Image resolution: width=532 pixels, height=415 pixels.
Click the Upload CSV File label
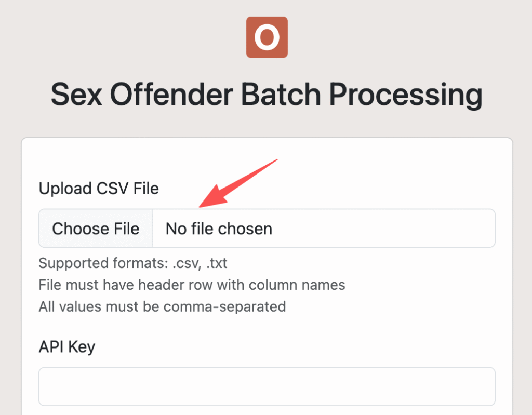[98, 188]
